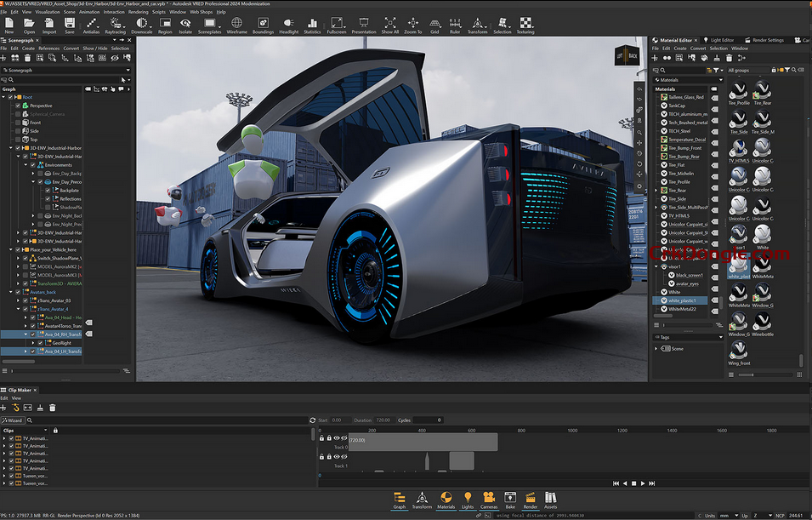The height and width of the screenshot is (520, 812).
Task: Open the Cameras panel from the bottom bar
Action: [x=488, y=497]
